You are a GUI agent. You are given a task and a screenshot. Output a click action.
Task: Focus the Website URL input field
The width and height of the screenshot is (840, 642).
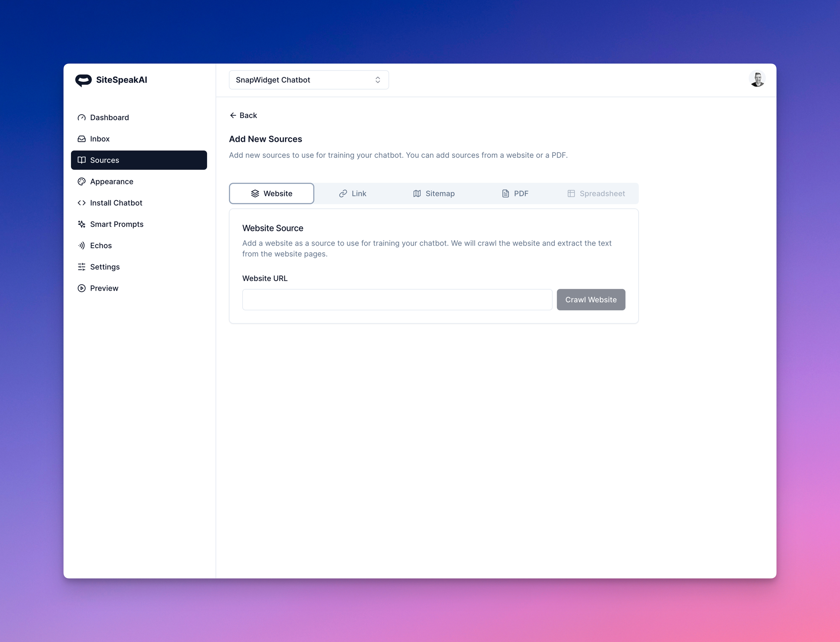tap(397, 300)
